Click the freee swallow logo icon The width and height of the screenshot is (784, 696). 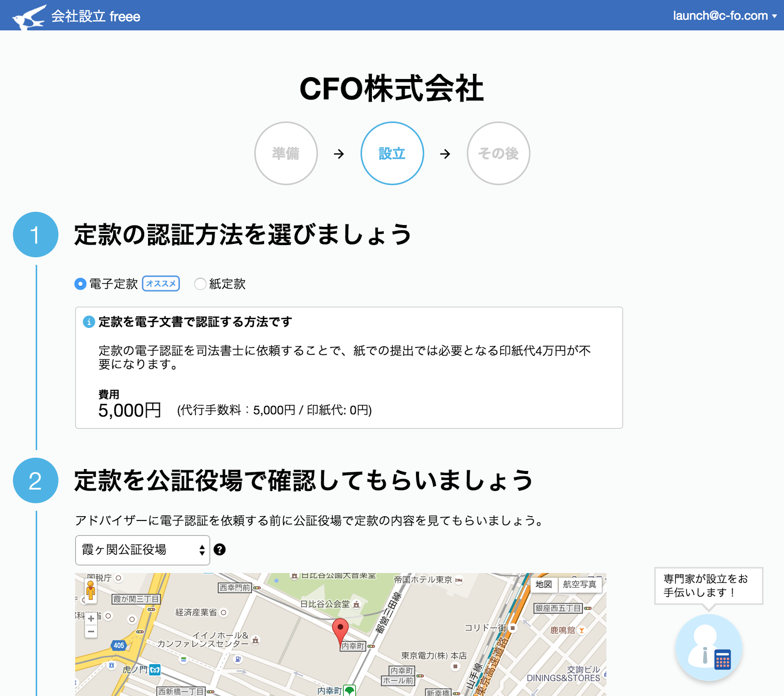click(28, 17)
